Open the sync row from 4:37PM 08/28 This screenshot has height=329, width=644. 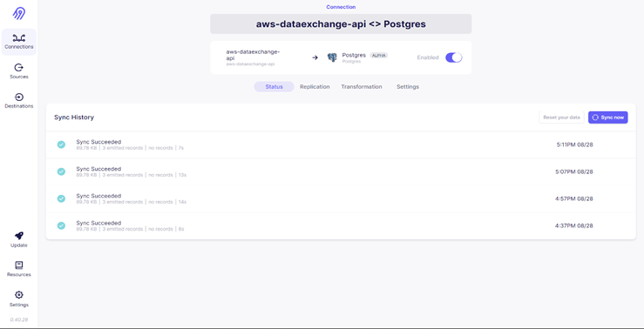pyautogui.click(x=341, y=225)
